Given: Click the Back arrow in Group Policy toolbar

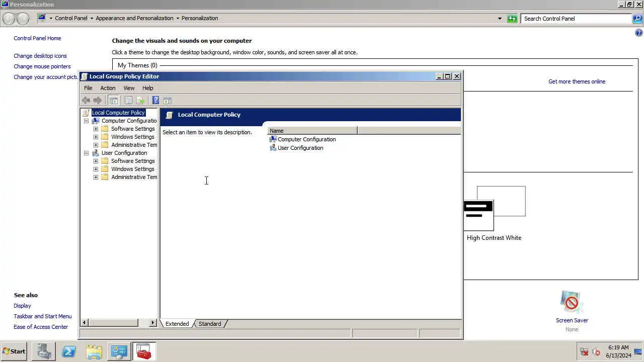Looking at the screenshot, I should pos(86,101).
